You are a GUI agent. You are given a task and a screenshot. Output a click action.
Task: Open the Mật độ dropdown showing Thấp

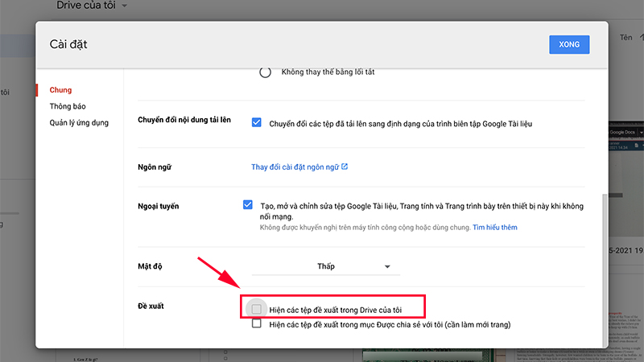(x=326, y=266)
